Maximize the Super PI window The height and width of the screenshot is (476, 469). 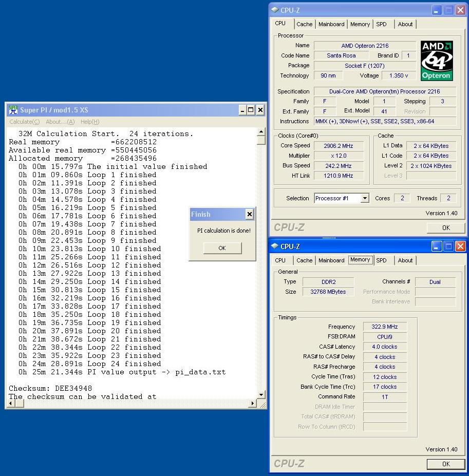coord(251,110)
